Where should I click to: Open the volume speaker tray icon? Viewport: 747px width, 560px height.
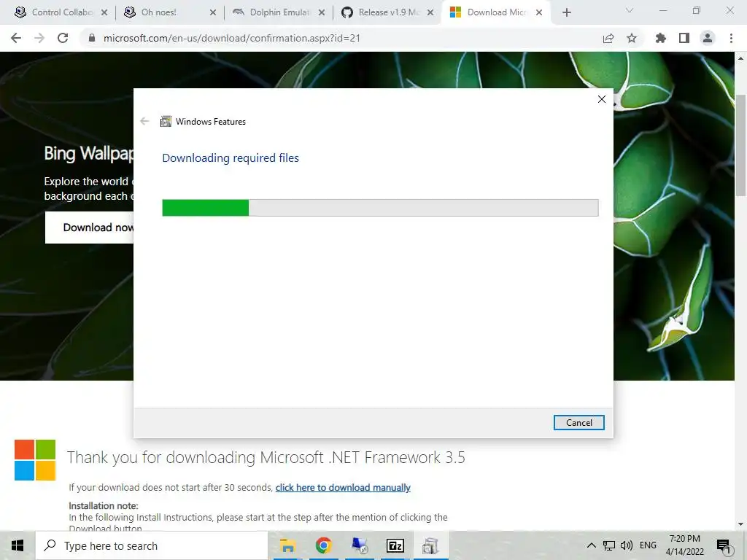pyautogui.click(x=627, y=545)
